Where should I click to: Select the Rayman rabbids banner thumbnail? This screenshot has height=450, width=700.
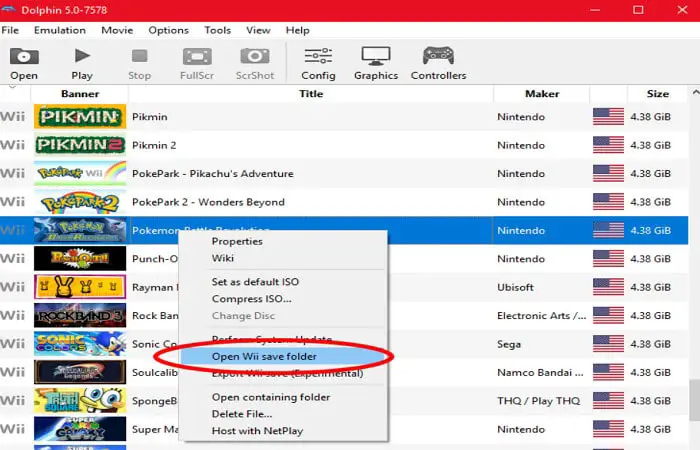(x=80, y=287)
